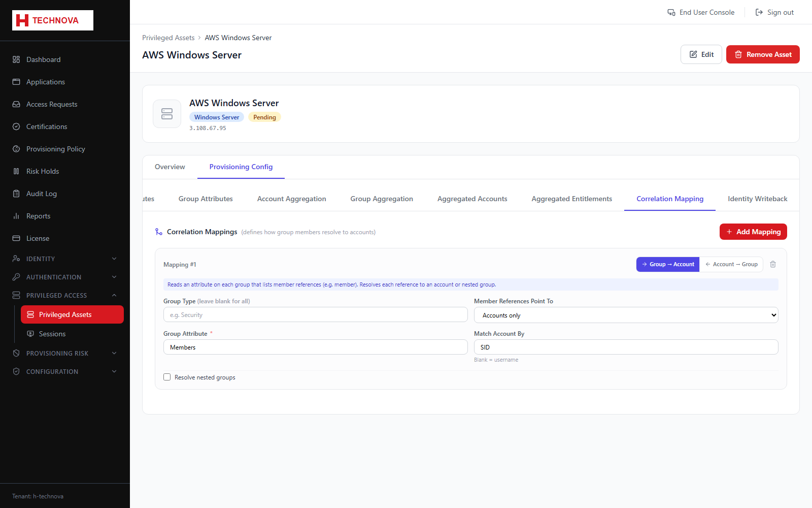The image size is (812, 508).
Task: Click the Sign out arrow icon
Action: pyautogui.click(x=759, y=12)
